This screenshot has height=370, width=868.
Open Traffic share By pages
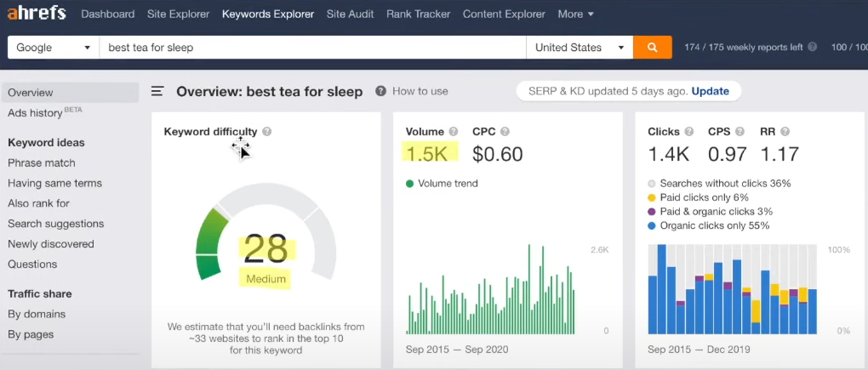point(31,334)
